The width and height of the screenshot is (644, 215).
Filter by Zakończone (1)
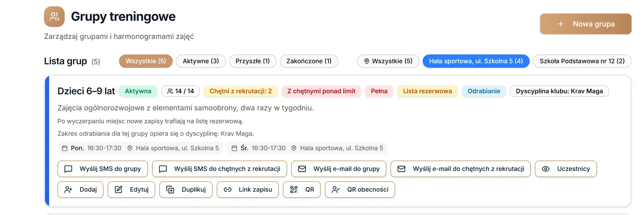(x=309, y=61)
